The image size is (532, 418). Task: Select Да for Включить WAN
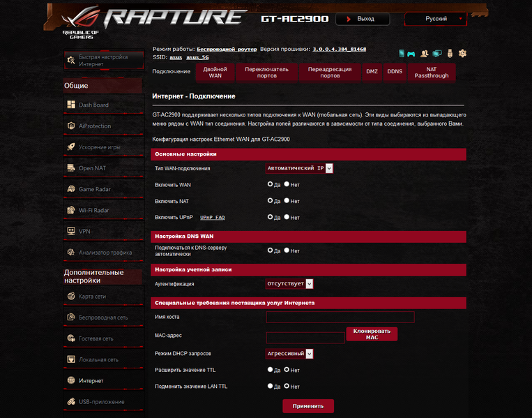(x=270, y=184)
